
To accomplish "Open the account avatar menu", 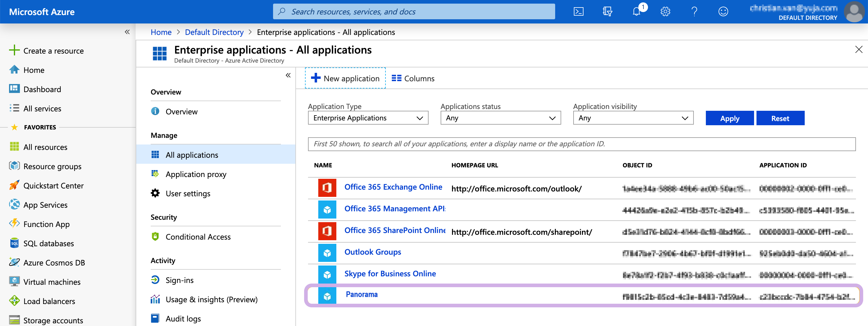I will click(x=854, y=12).
